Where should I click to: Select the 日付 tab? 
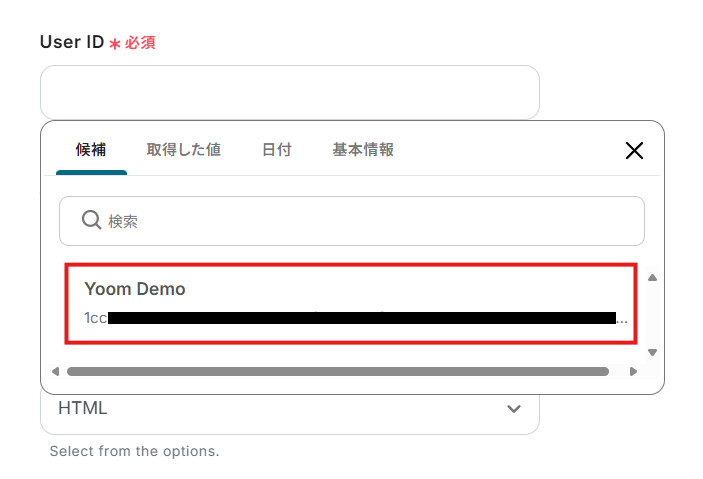277,150
